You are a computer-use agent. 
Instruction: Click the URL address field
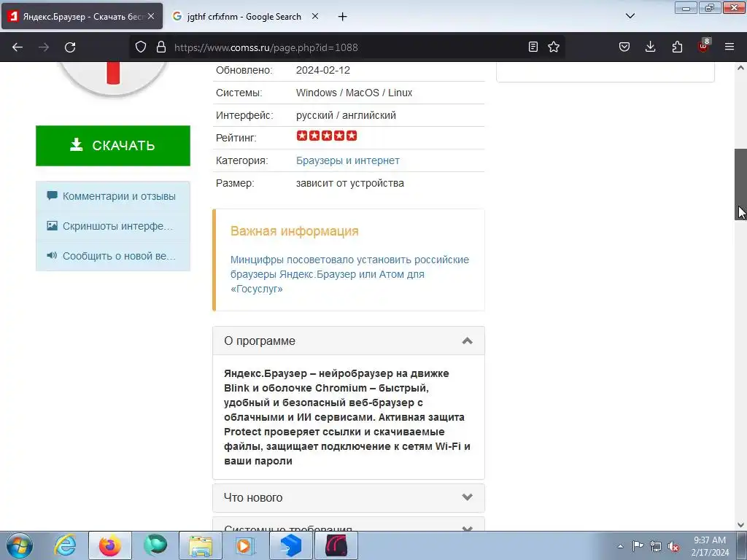pos(347,47)
